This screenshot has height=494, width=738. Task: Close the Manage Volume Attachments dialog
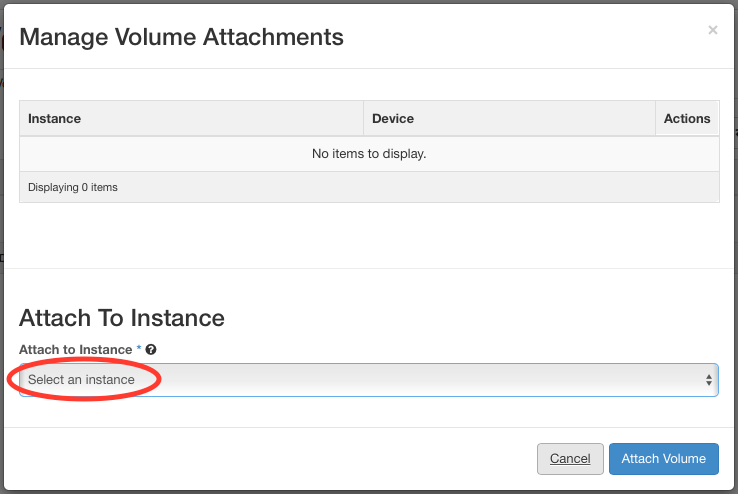(712, 30)
